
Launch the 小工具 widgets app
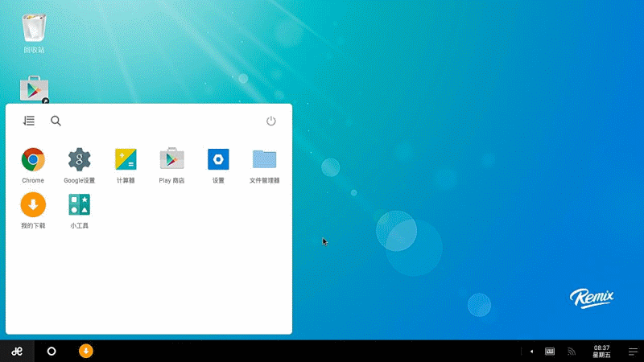click(79, 210)
